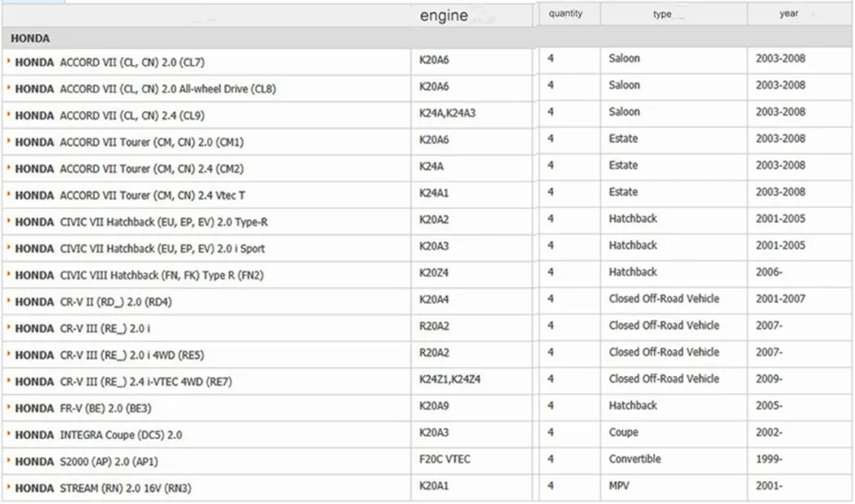Select engine cell K24A1
855x504 pixels.
pyautogui.click(x=433, y=193)
